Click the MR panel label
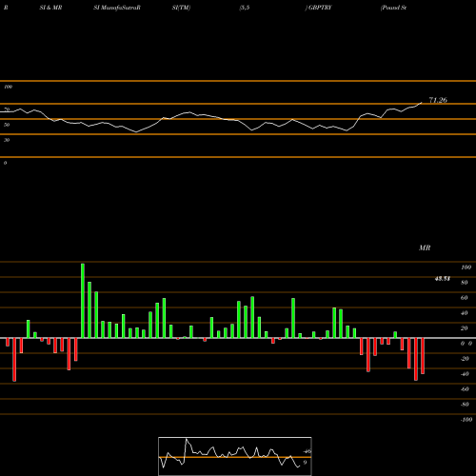 click(x=425, y=248)
